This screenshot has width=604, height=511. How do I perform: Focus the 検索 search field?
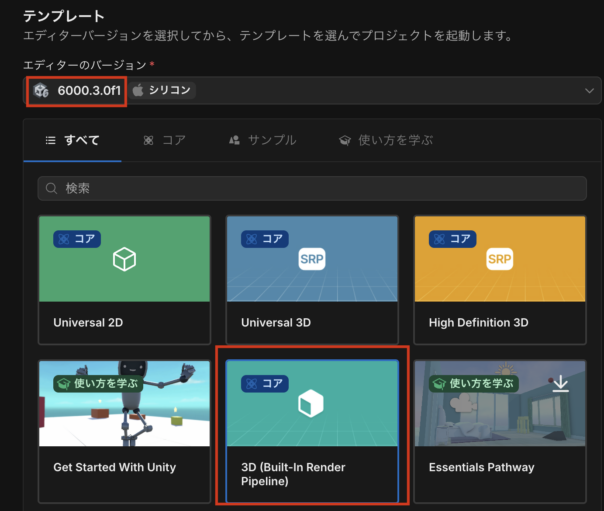312,188
